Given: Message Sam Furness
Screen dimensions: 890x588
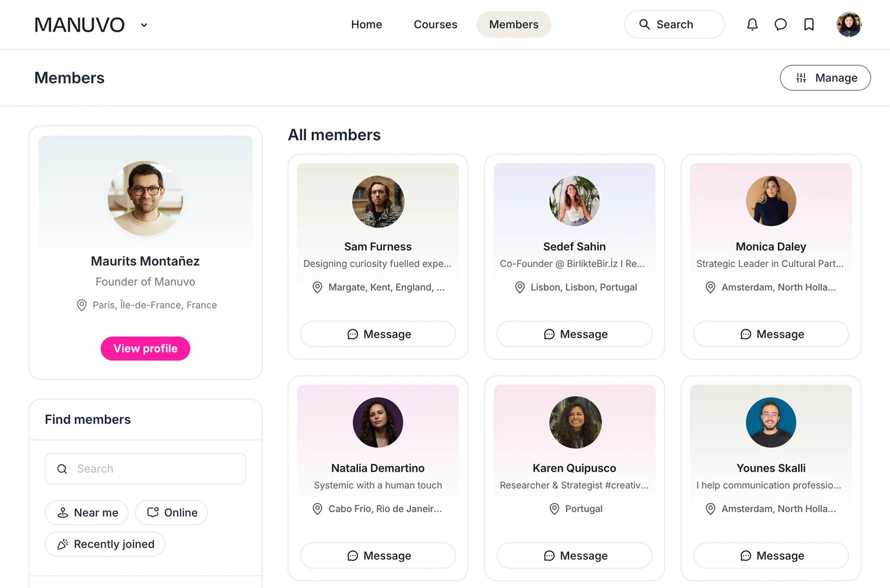Looking at the screenshot, I should (x=378, y=334).
